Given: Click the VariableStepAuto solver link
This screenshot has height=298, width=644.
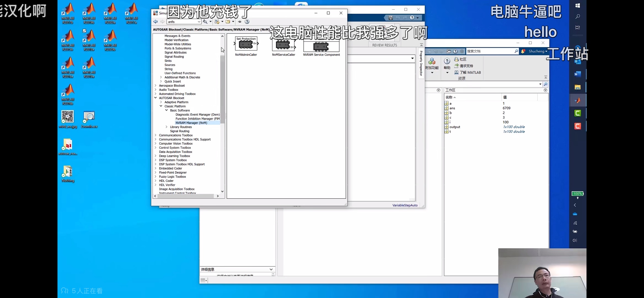Looking at the screenshot, I should 405,205.
